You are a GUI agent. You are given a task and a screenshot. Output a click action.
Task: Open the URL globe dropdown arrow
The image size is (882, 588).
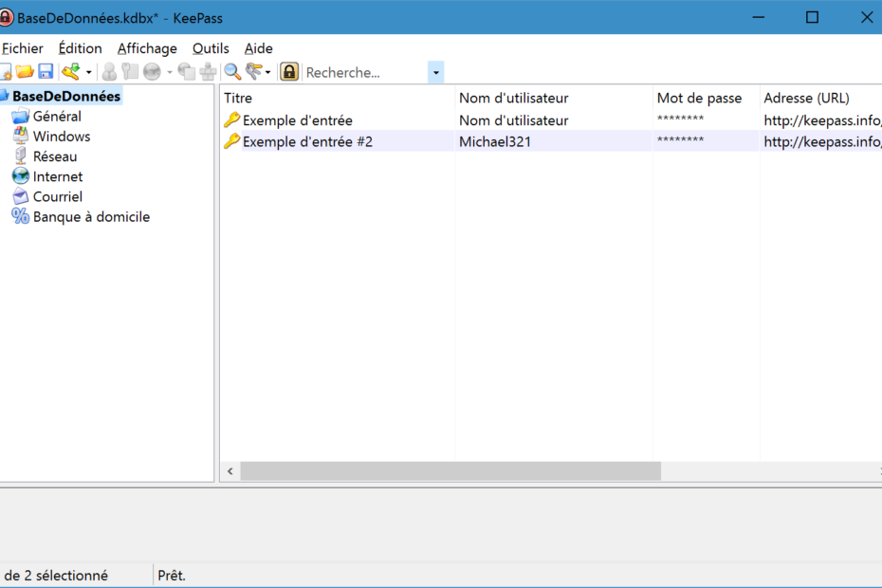[170, 73]
